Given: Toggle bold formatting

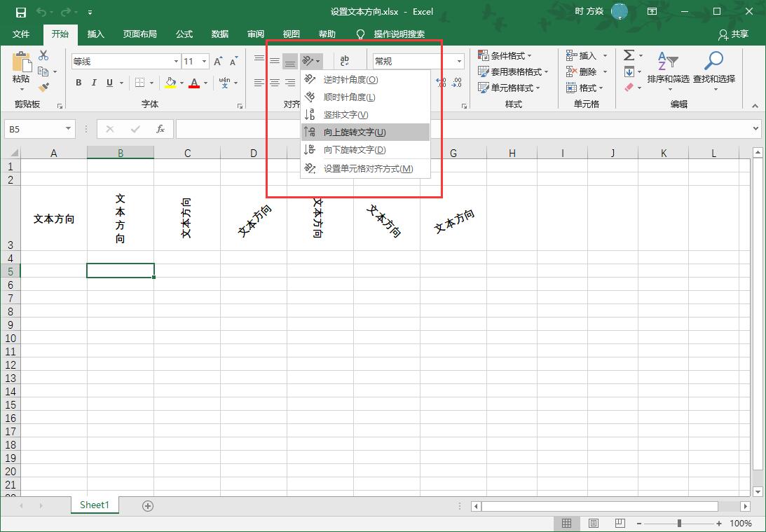Looking at the screenshot, I should 78,83.
